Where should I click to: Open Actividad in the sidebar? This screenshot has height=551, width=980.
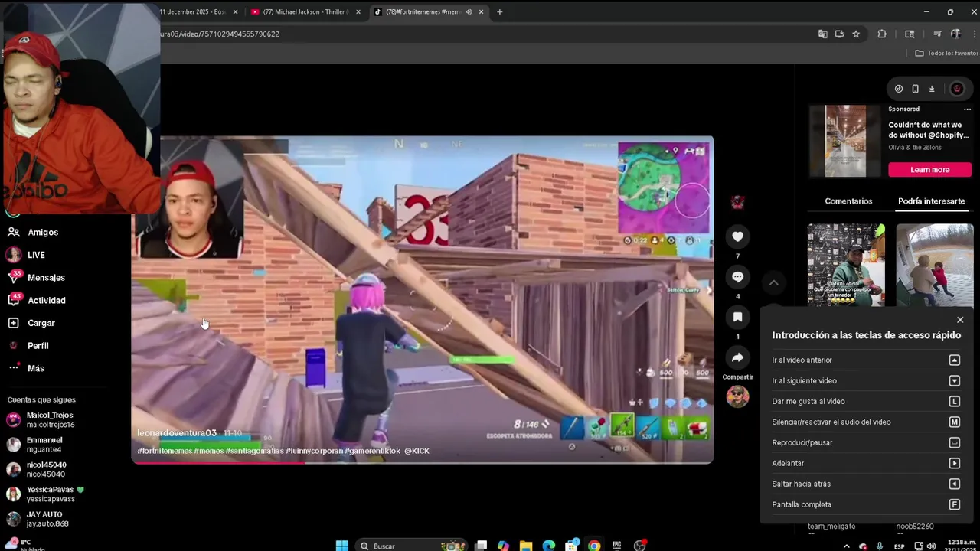[x=37, y=300]
